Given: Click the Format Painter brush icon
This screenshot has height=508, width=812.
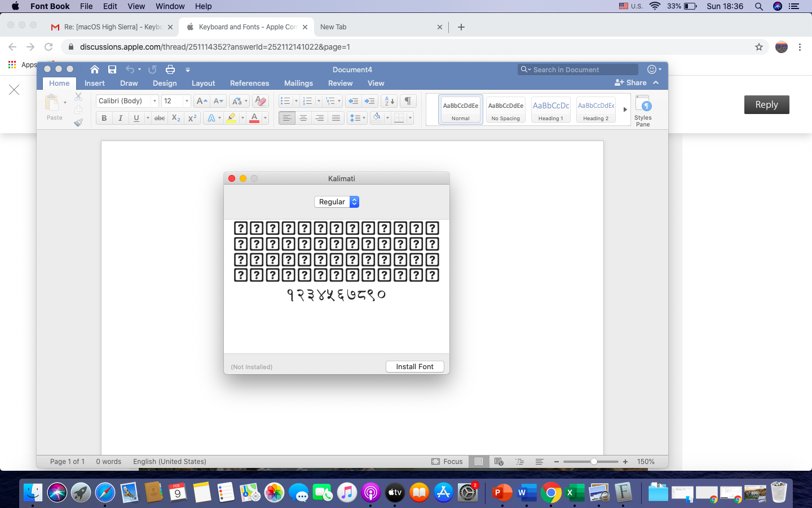Looking at the screenshot, I should [x=78, y=122].
